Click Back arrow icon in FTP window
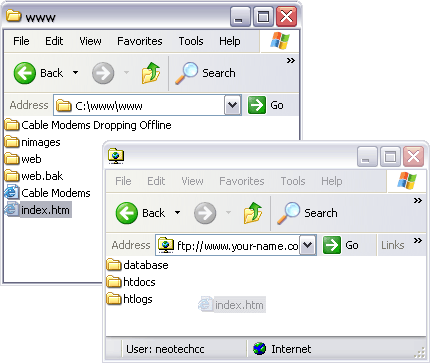The image size is (430, 363). [127, 213]
